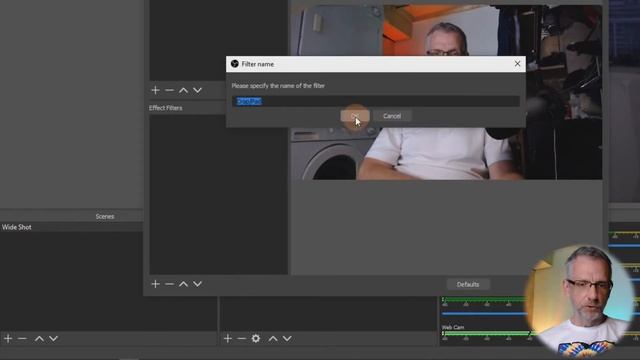
Task: Cancel the Filter name dialog
Action: click(392, 116)
